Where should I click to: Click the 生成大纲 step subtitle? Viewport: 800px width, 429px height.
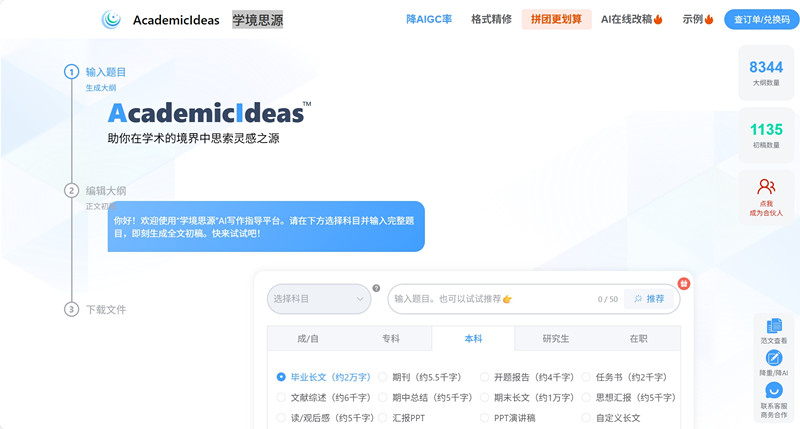click(101, 88)
